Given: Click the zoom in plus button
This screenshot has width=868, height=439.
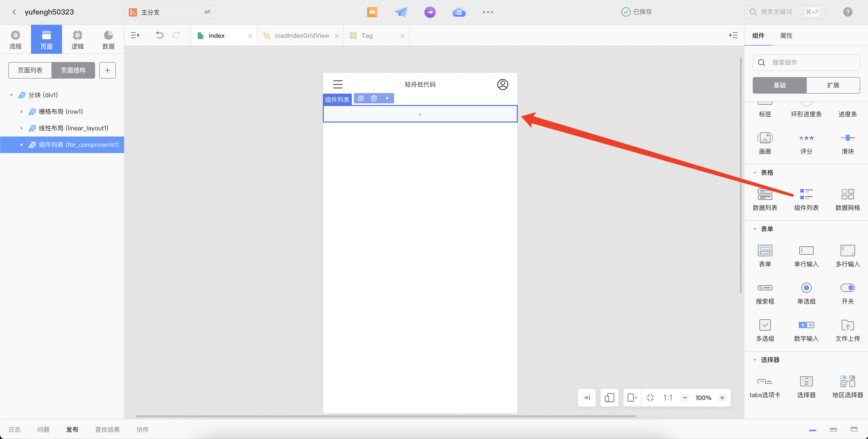Looking at the screenshot, I should 722,398.
